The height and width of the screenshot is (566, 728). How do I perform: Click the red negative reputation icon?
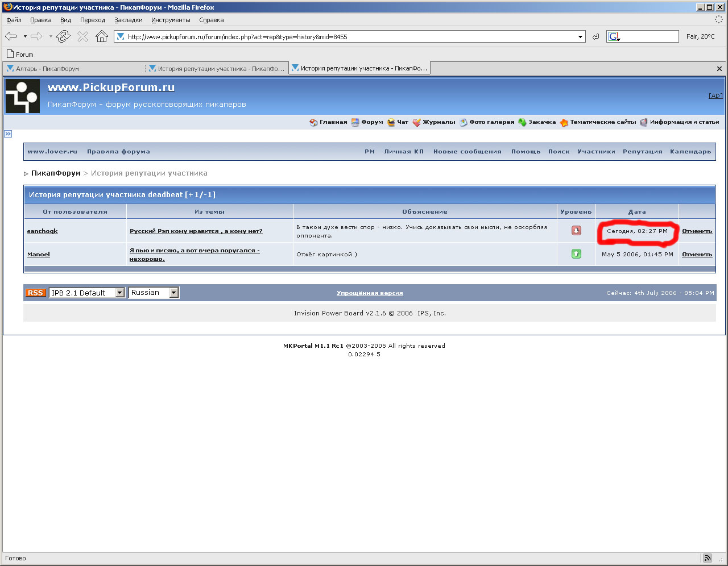click(576, 231)
